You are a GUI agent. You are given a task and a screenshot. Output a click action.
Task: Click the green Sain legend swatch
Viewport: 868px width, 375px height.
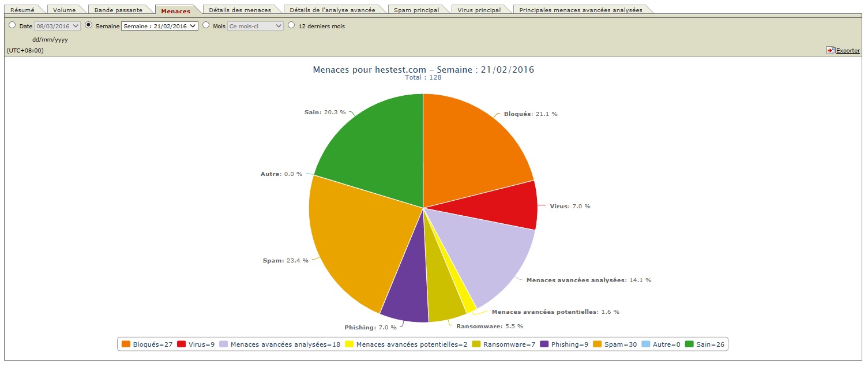click(689, 344)
